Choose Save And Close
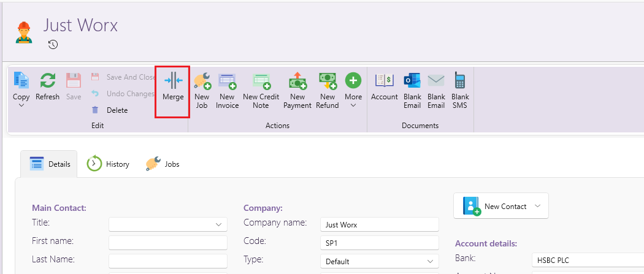The width and height of the screenshot is (644, 274). [123, 77]
